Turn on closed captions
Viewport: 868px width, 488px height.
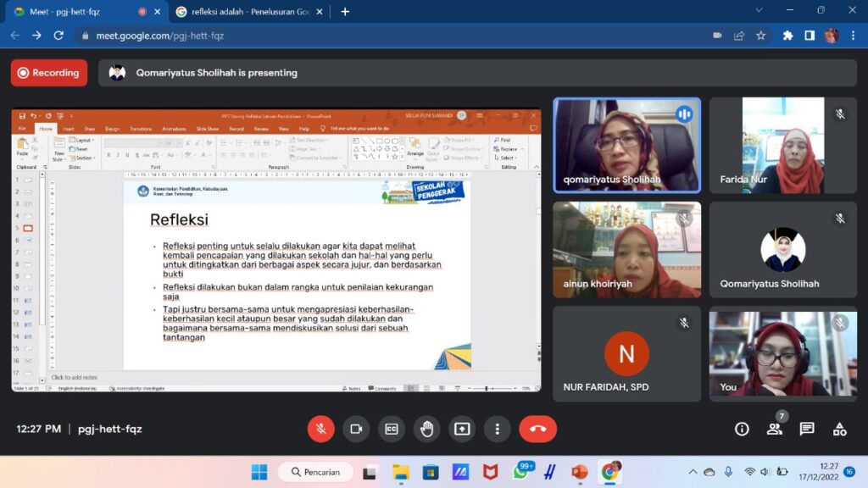(392, 429)
